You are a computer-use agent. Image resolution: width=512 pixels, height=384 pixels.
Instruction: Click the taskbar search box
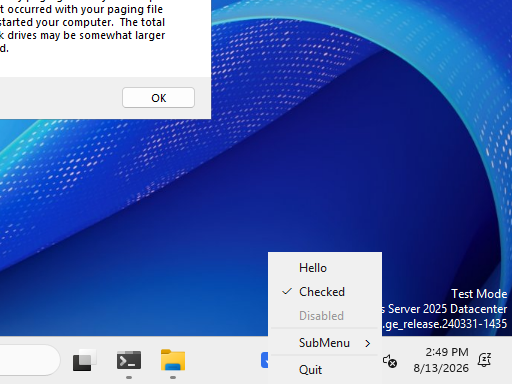[29, 360]
